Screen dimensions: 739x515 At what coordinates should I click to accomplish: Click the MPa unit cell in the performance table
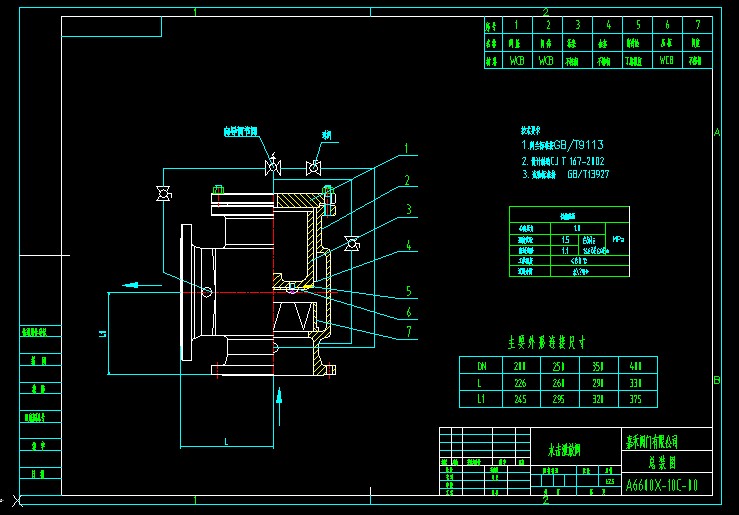click(617, 240)
